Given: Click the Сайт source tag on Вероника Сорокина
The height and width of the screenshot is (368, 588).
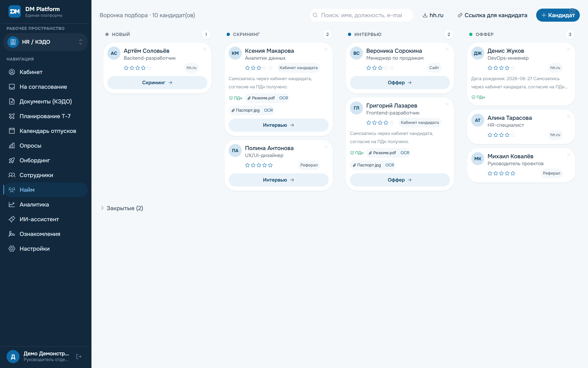Looking at the screenshot, I should (434, 68).
